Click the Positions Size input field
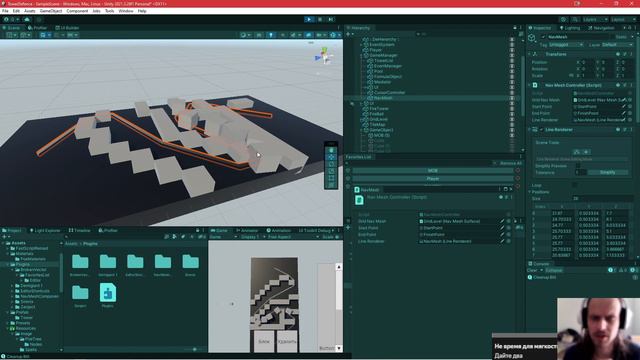Image resolution: width=640 pixels, height=360 pixels. (x=602, y=199)
